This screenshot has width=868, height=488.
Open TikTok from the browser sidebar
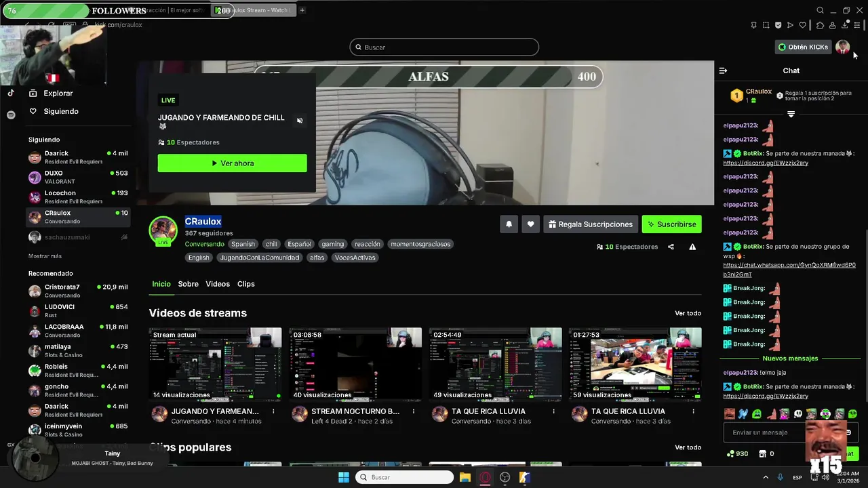coord(11,94)
